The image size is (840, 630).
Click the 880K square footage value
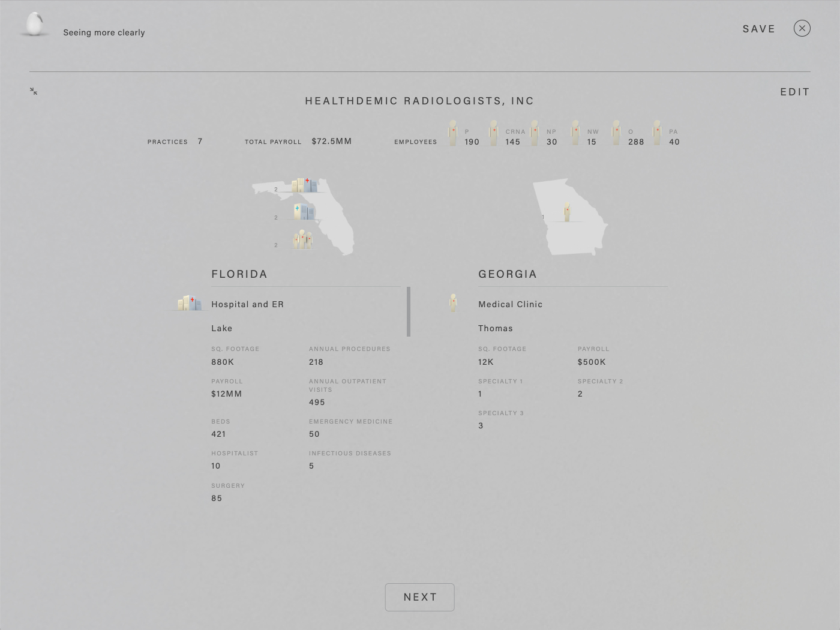click(223, 362)
